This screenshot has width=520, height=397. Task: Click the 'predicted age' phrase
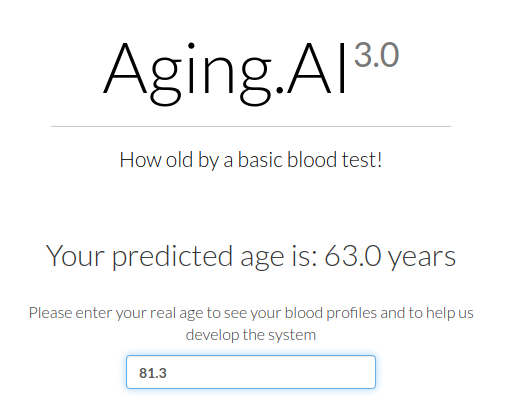198,257
